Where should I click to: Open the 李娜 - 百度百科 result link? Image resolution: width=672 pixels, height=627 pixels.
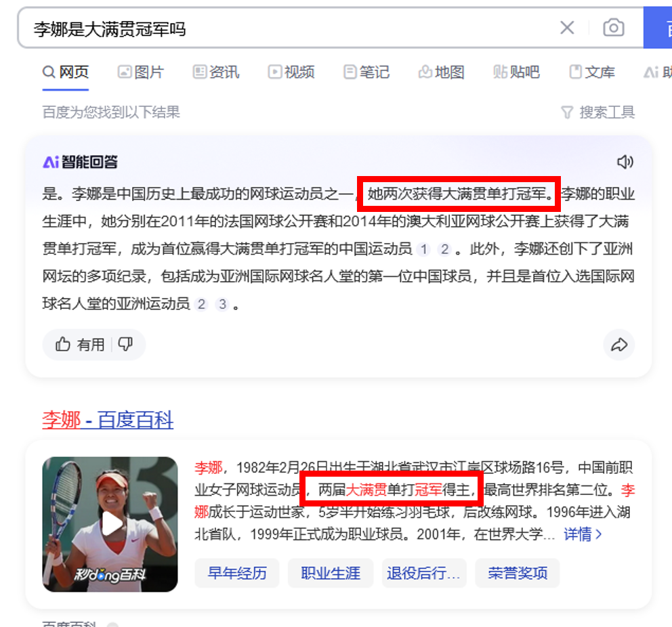[108, 420]
